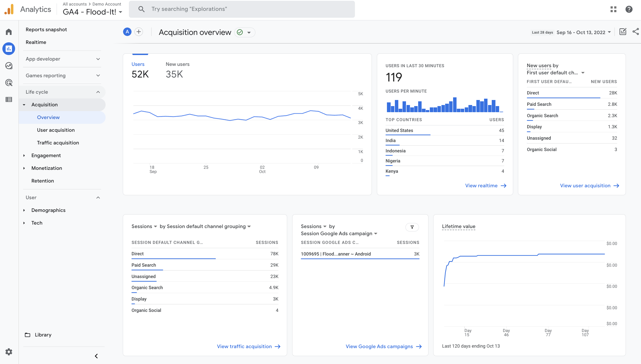The width and height of the screenshot is (641, 364).
Task: Open the filter on Google Ads campaign card
Action: point(412,227)
